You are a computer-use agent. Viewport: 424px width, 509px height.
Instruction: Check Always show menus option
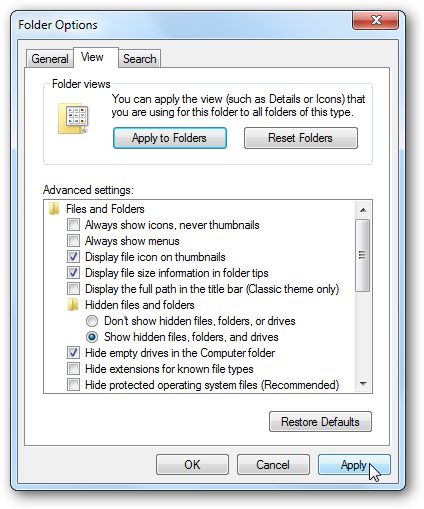point(73,241)
